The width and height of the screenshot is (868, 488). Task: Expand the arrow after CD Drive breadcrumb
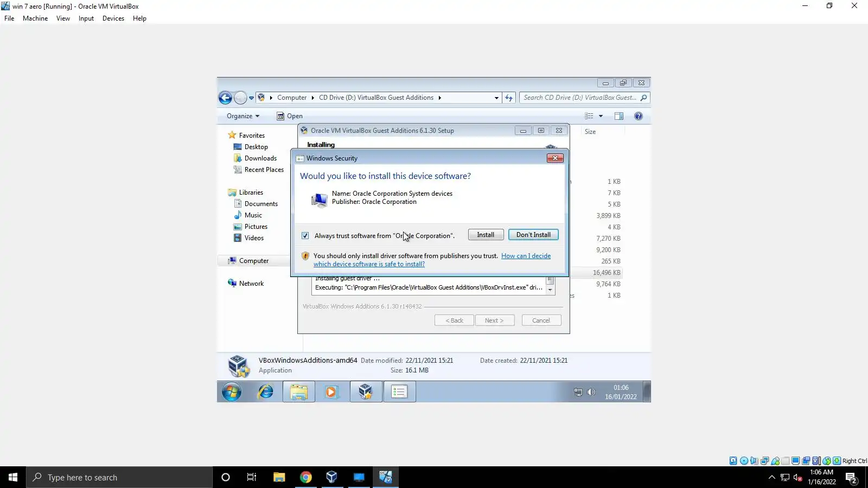tap(440, 98)
